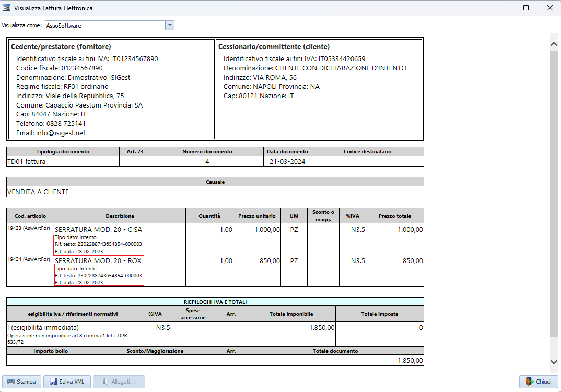The width and height of the screenshot is (561, 392).
Task: Click the printer icon on the Stampa button
Action: click(10, 381)
